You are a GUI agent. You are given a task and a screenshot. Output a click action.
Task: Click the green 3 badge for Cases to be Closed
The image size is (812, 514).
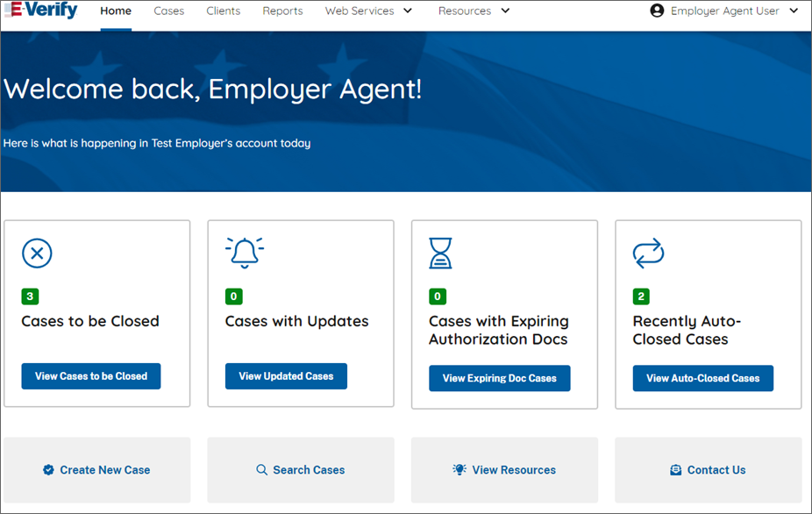tap(30, 296)
